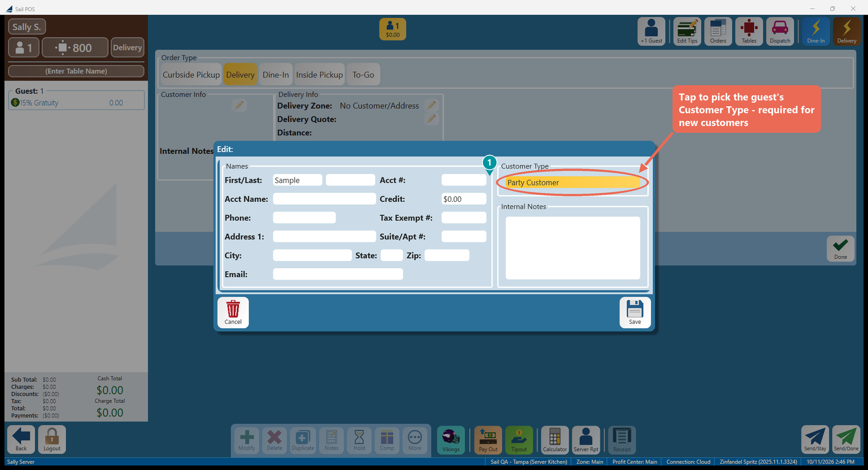868x470 pixels.
Task: Log out using the Logout lock icon
Action: pos(52,439)
